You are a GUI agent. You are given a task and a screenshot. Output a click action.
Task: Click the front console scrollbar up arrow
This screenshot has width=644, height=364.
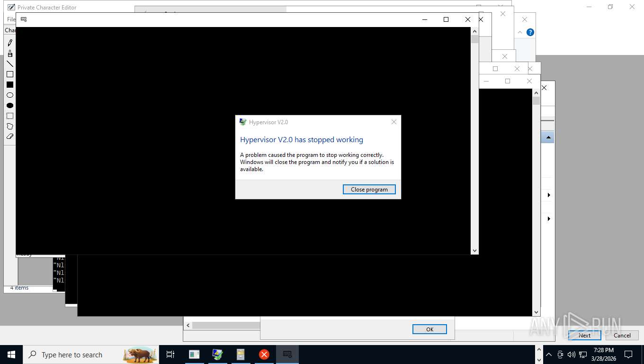click(474, 31)
